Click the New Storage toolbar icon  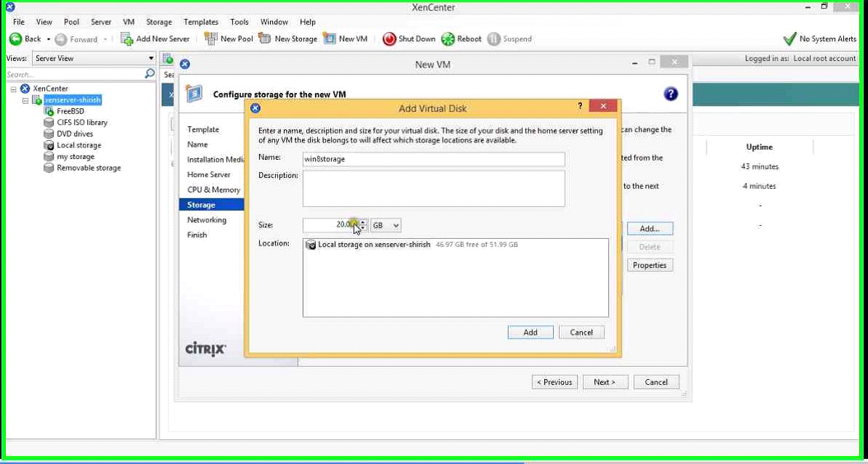pyautogui.click(x=265, y=38)
